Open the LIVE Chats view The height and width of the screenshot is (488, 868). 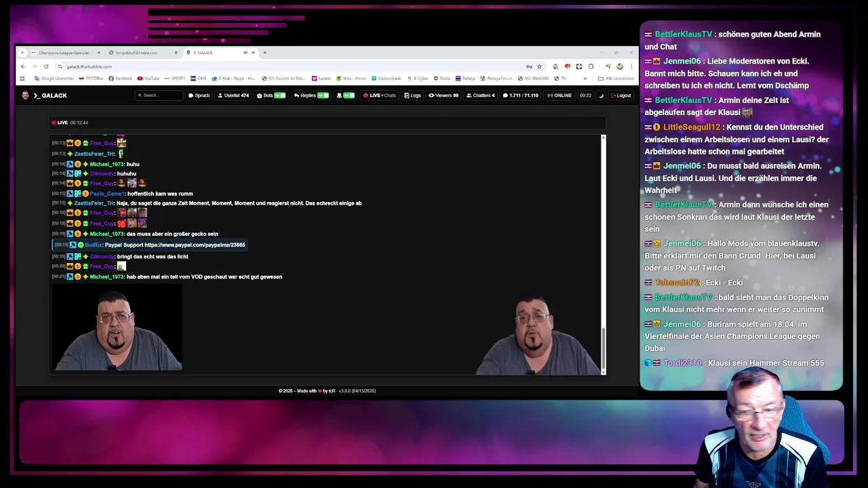(x=380, y=96)
